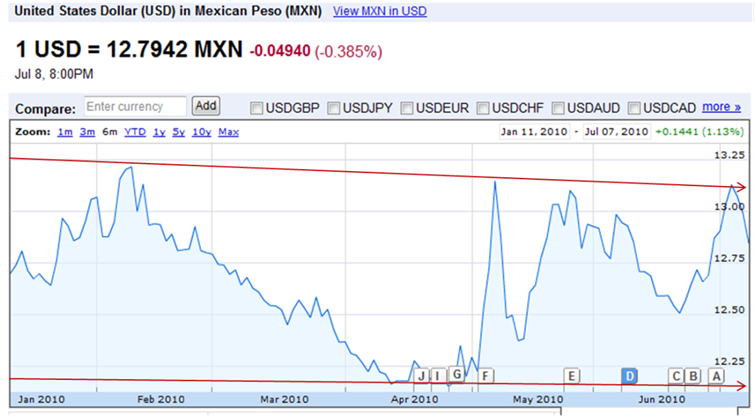Select the 6m zoom range
756x417 pixels.
coord(109,132)
